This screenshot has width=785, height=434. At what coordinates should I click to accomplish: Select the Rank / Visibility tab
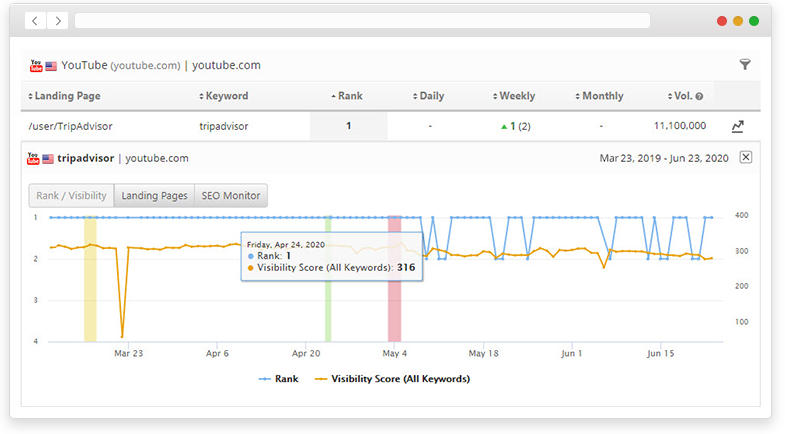(71, 196)
